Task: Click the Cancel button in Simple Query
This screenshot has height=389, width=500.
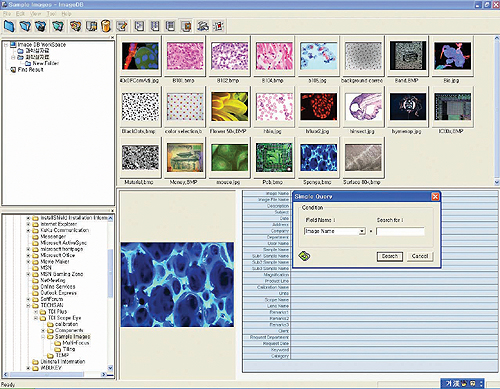Action: tap(420, 256)
